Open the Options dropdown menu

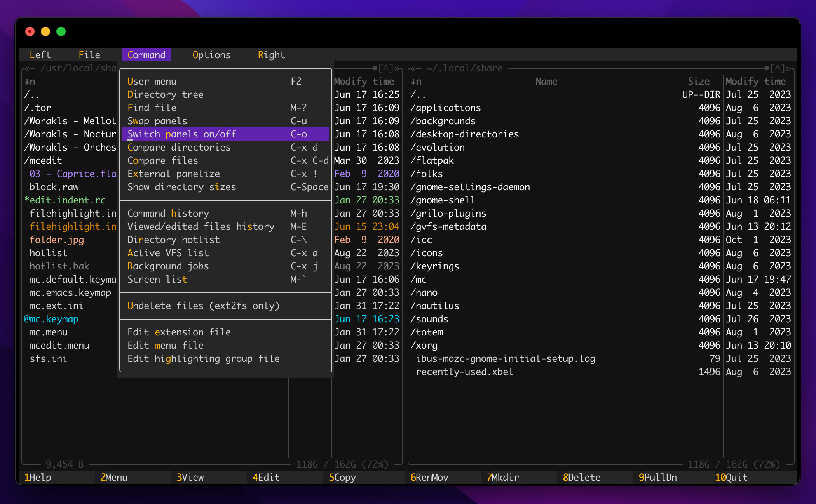tap(211, 55)
